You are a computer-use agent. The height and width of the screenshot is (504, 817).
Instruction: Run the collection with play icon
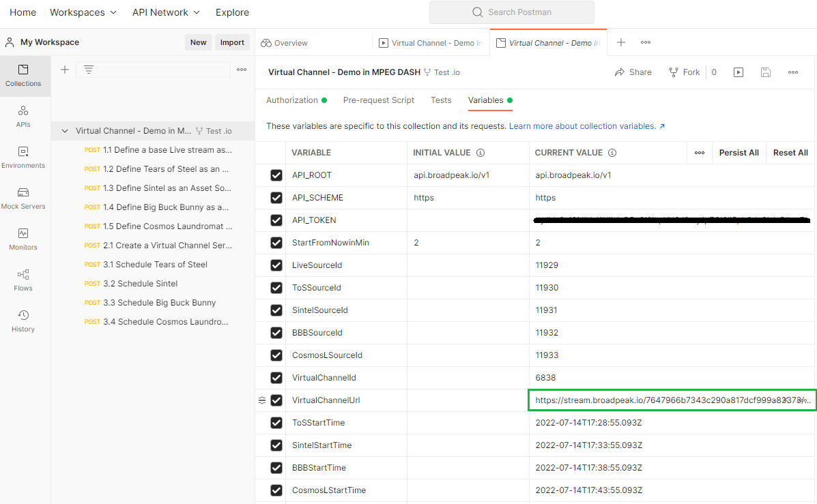739,72
